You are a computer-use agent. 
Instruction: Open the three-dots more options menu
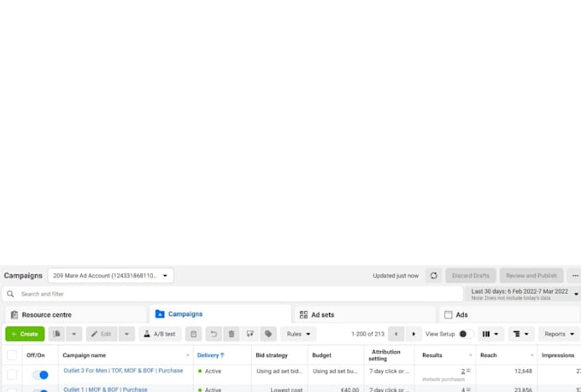click(x=575, y=276)
